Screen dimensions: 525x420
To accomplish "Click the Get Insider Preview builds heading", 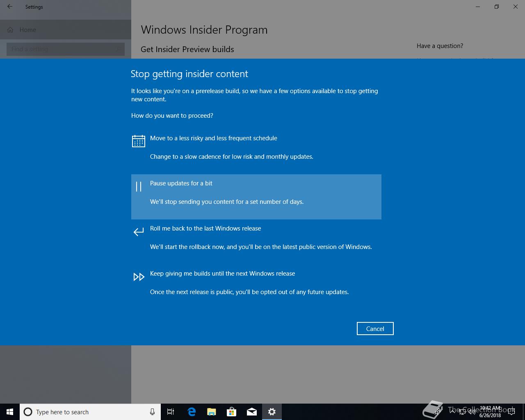I will pos(187,49).
